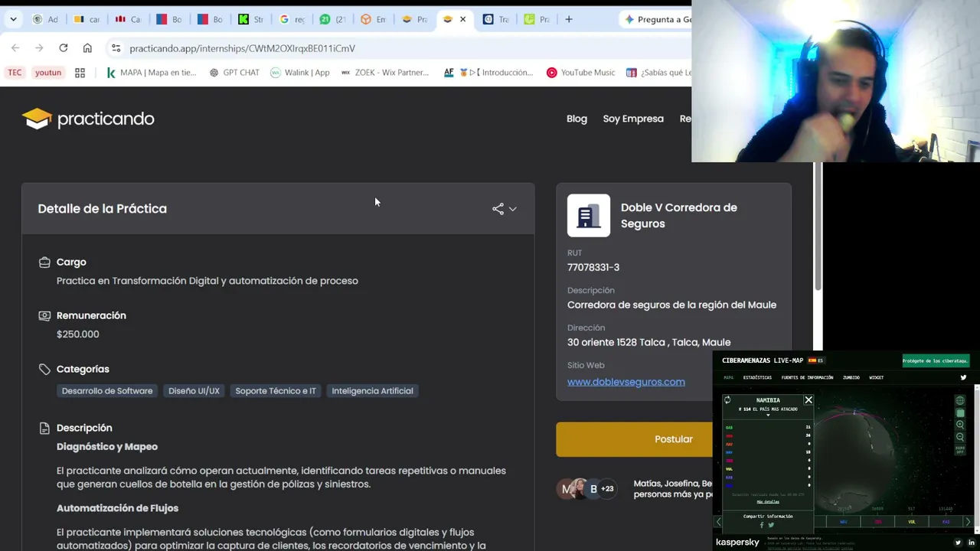
Task: Click refresh icon in Namibia panel
Action: tap(727, 399)
